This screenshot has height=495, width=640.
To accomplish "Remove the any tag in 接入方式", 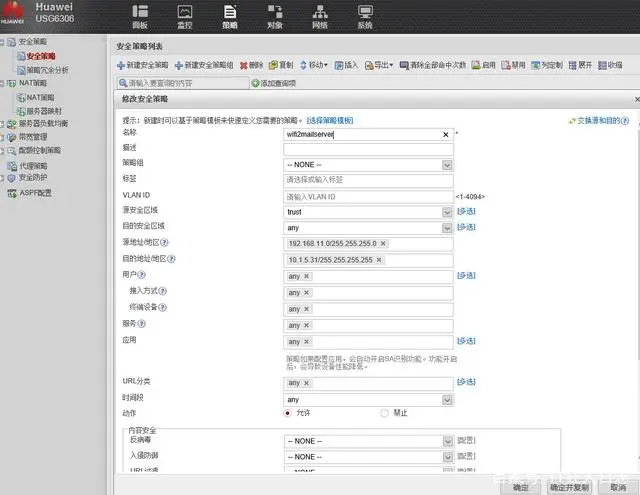I will (306, 293).
